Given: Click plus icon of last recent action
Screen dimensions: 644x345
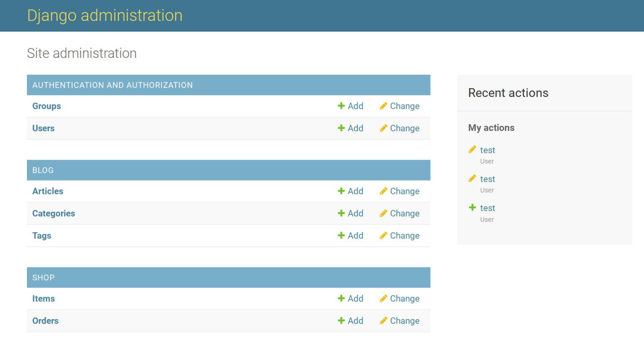Looking at the screenshot, I should tap(472, 207).
